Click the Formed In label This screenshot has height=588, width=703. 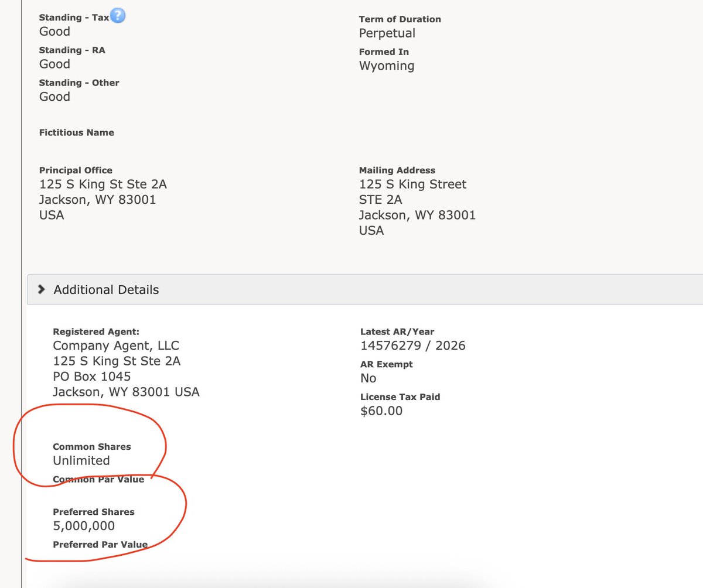click(x=384, y=52)
